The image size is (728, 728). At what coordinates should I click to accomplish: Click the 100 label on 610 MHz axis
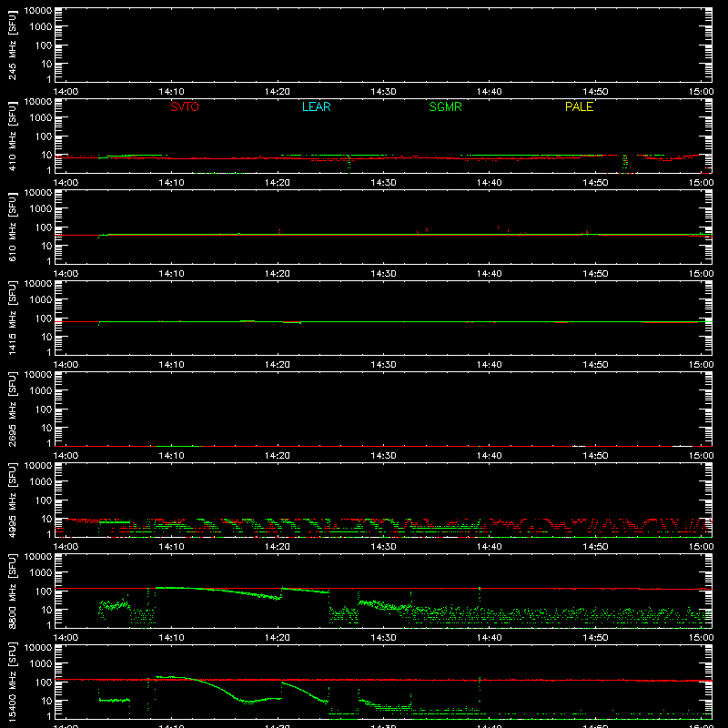[x=44, y=227]
